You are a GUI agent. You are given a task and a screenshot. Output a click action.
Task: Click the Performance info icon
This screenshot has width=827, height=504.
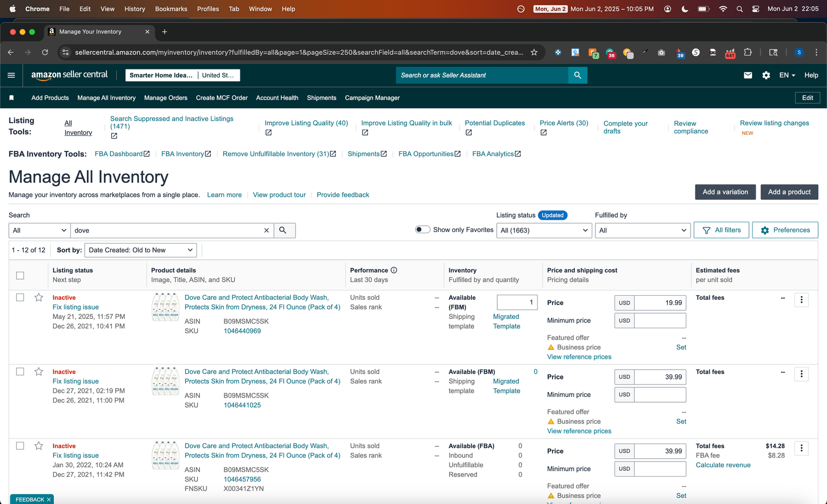coord(394,270)
